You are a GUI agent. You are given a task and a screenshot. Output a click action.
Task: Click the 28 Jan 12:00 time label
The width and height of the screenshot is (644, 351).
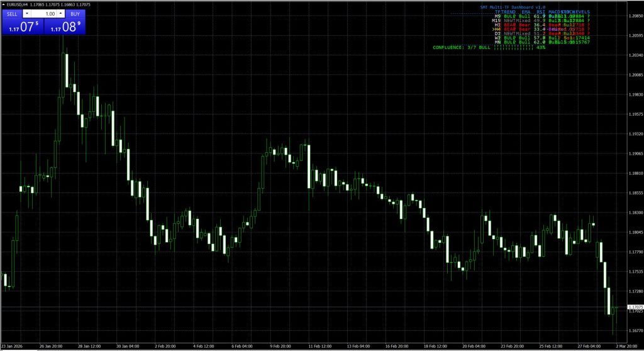coord(89,347)
